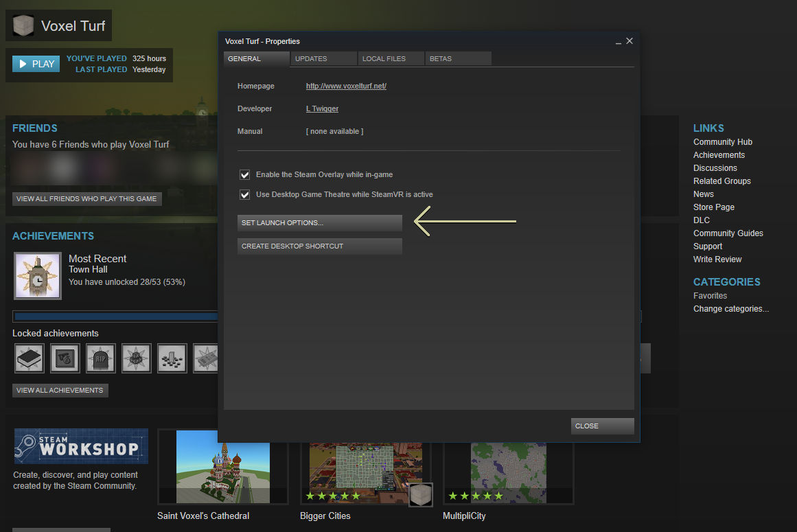
Task: Click the Town Hall achievement icon
Action: [x=38, y=276]
